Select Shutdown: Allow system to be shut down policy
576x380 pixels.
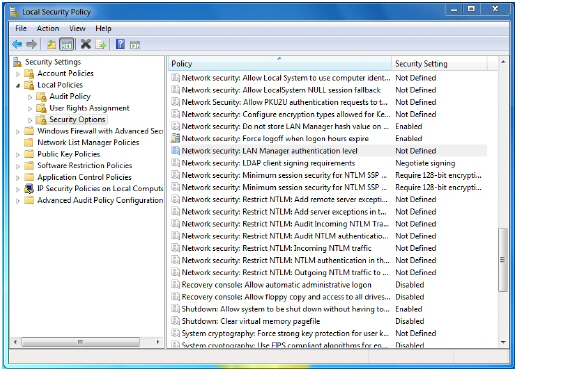point(285,309)
